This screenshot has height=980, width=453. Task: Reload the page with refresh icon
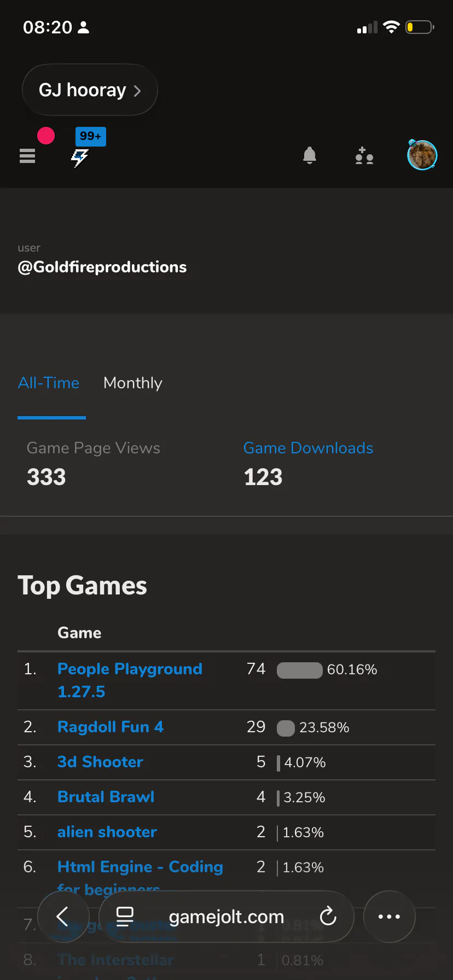pyautogui.click(x=328, y=916)
